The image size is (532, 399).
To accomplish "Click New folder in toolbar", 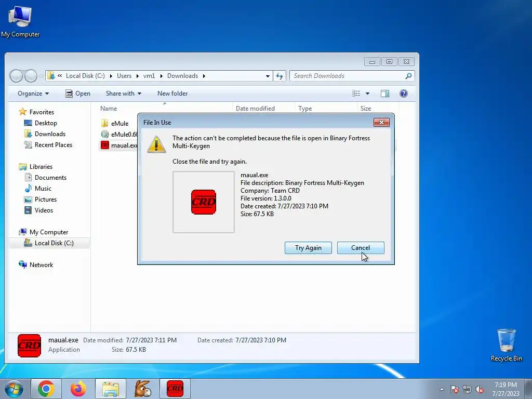I will (x=172, y=94).
